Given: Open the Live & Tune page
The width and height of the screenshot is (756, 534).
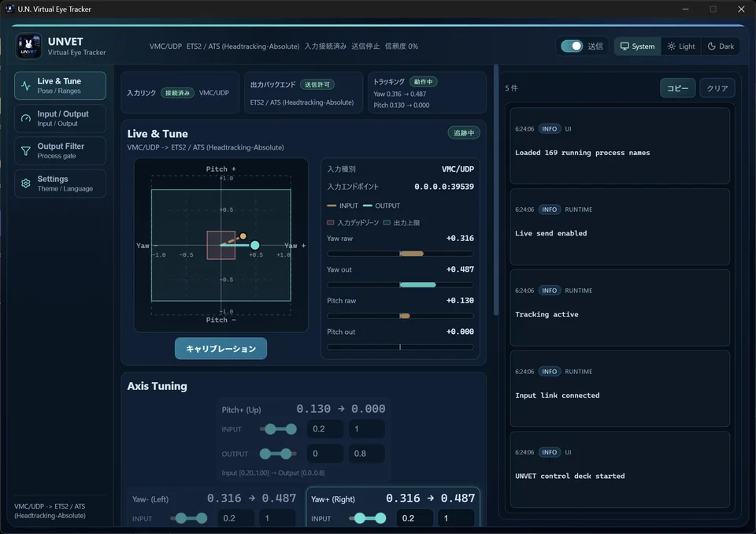Looking at the screenshot, I should click(x=61, y=86).
